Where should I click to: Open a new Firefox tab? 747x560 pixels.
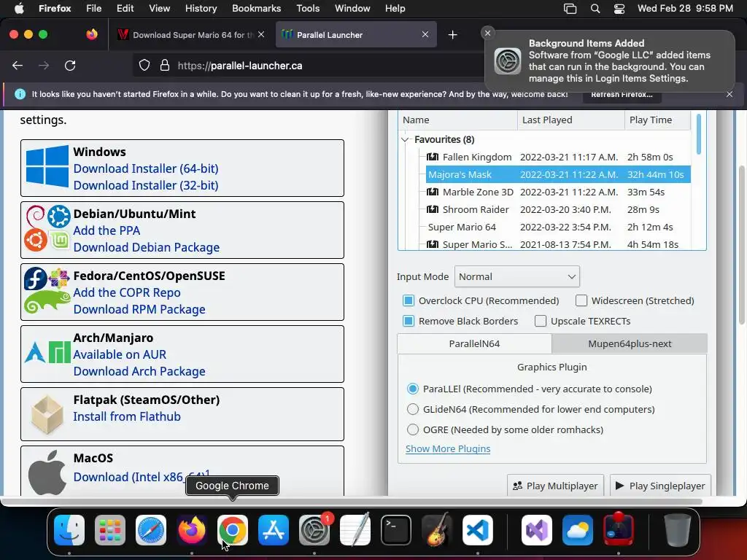pyautogui.click(x=452, y=35)
